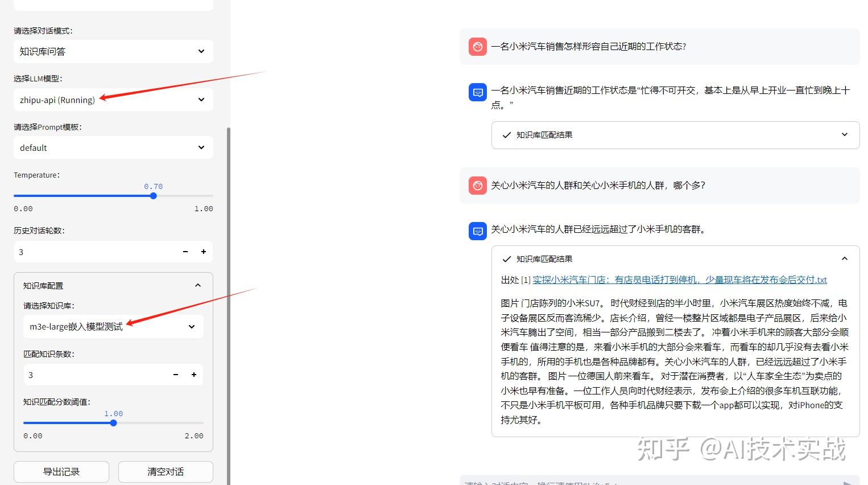Increase 匹配知识条数 with plus button
868x485 pixels.
[194, 375]
